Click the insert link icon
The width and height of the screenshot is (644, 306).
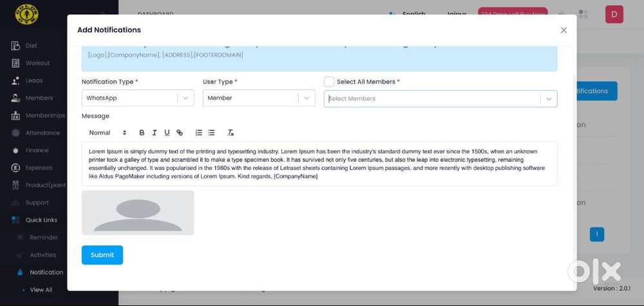coord(180,133)
